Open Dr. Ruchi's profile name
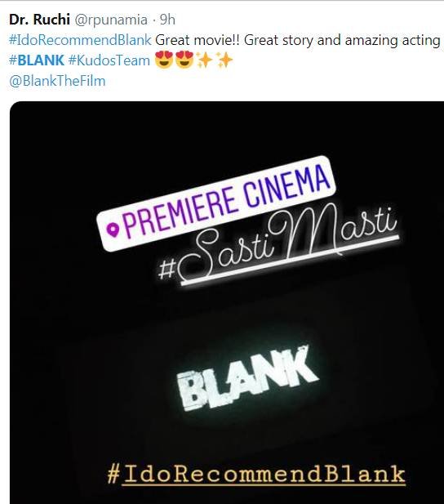Viewport: 444px width, 504px height. 39,20
